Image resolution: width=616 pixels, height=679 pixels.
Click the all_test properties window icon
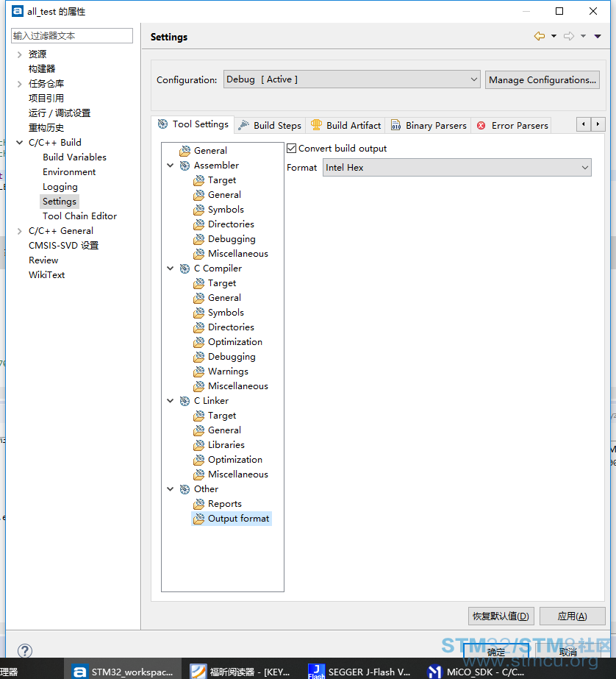[x=18, y=11]
